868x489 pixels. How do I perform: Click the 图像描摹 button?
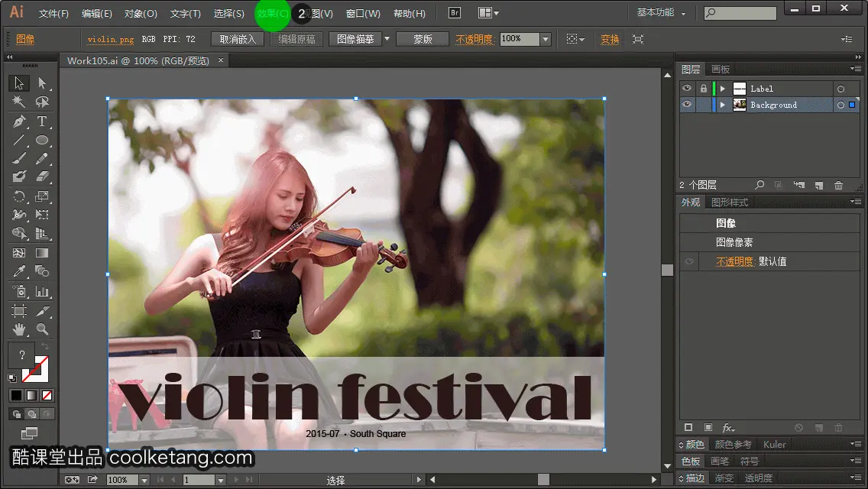(x=355, y=39)
